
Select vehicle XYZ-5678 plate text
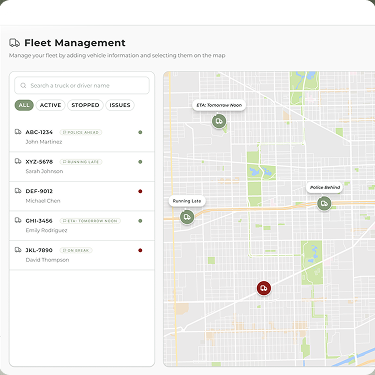click(39, 162)
